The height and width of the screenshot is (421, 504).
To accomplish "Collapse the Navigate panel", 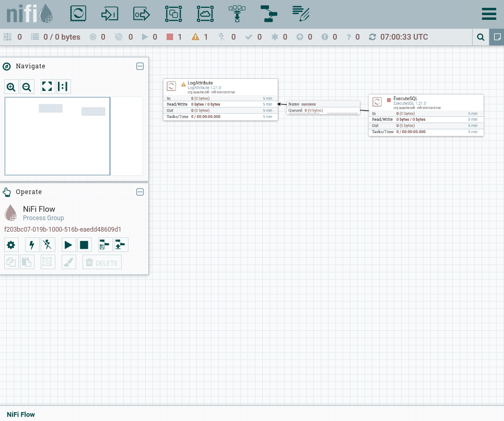I will click(140, 66).
